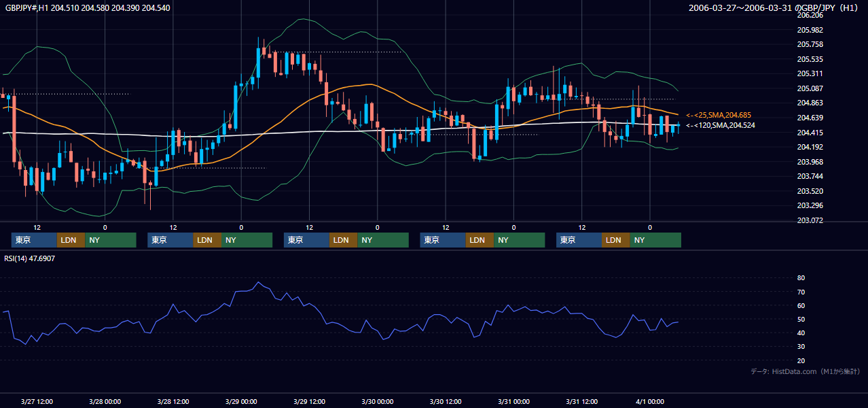
Task: Click RSI scale value 70
Action: [x=801, y=292]
